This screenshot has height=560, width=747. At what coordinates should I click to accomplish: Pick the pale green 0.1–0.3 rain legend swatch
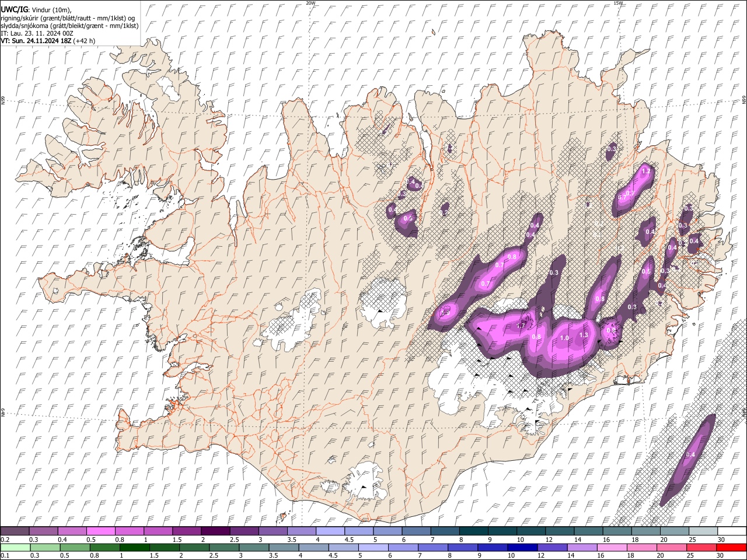(x=15, y=547)
